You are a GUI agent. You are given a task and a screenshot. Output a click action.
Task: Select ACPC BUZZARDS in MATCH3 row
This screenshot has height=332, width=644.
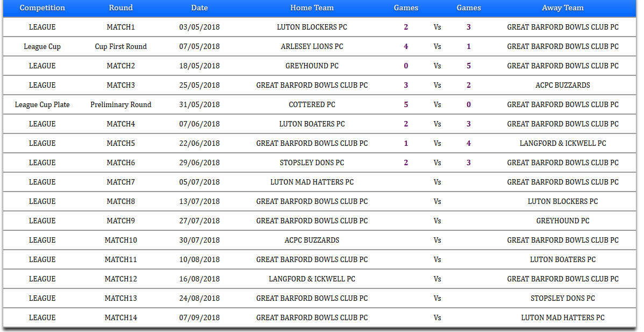[x=563, y=85]
